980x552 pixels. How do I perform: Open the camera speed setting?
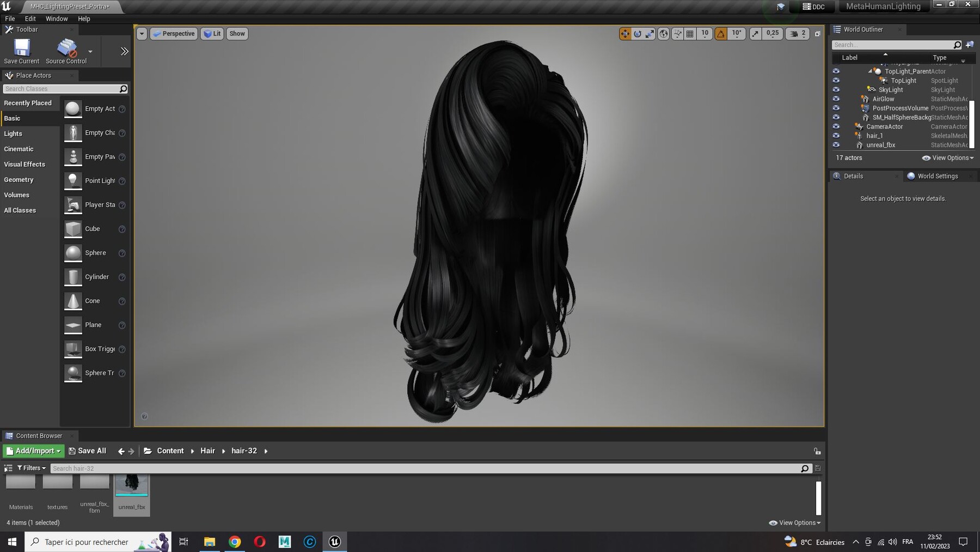click(798, 34)
